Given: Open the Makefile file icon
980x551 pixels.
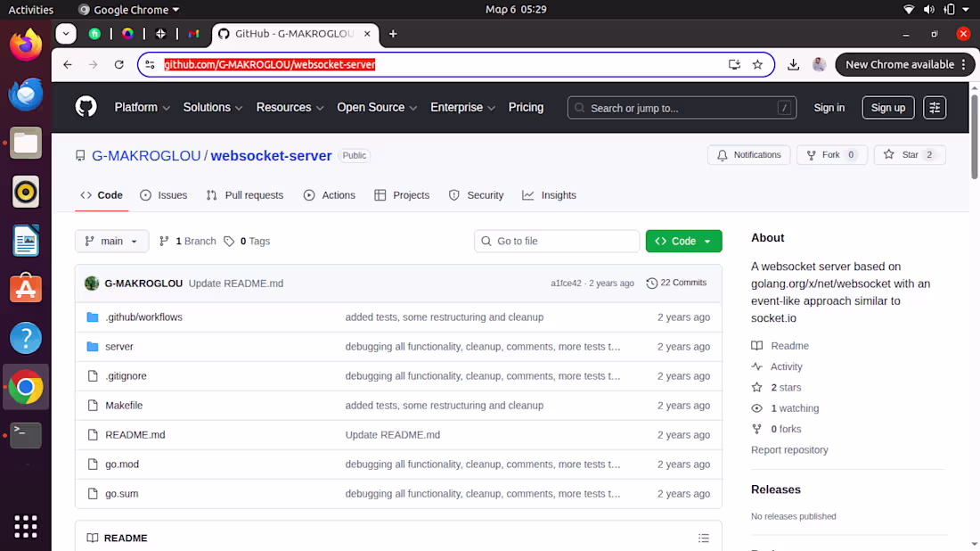Looking at the screenshot, I should pos(93,405).
